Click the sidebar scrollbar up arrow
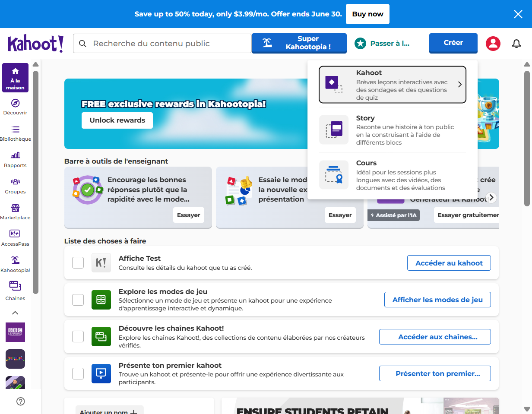The width and height of the screenshot is (532, 414). point(36,65)
